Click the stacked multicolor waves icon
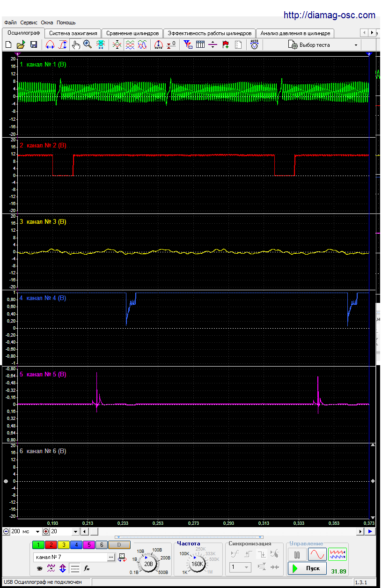 [130, 45]
